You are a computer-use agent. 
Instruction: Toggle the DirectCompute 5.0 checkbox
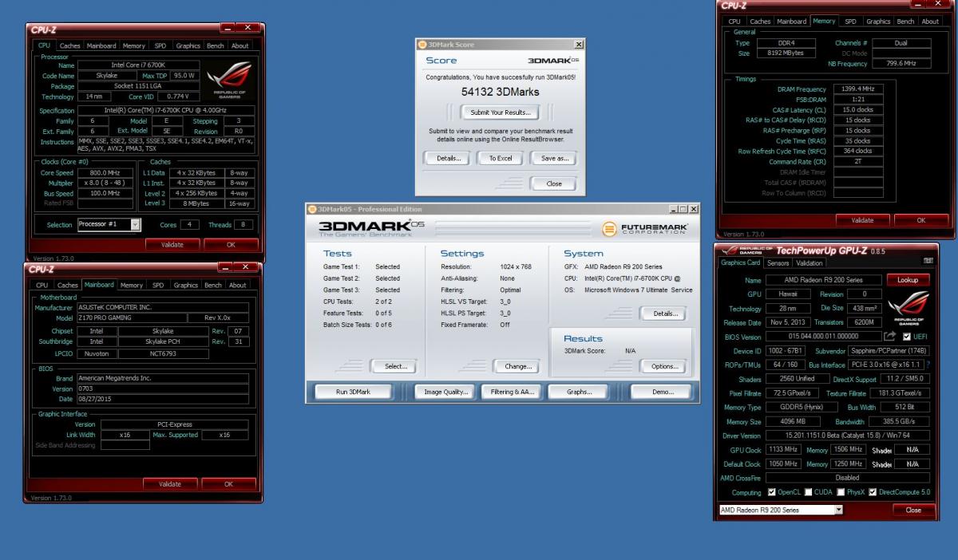[x=873, y=491]
